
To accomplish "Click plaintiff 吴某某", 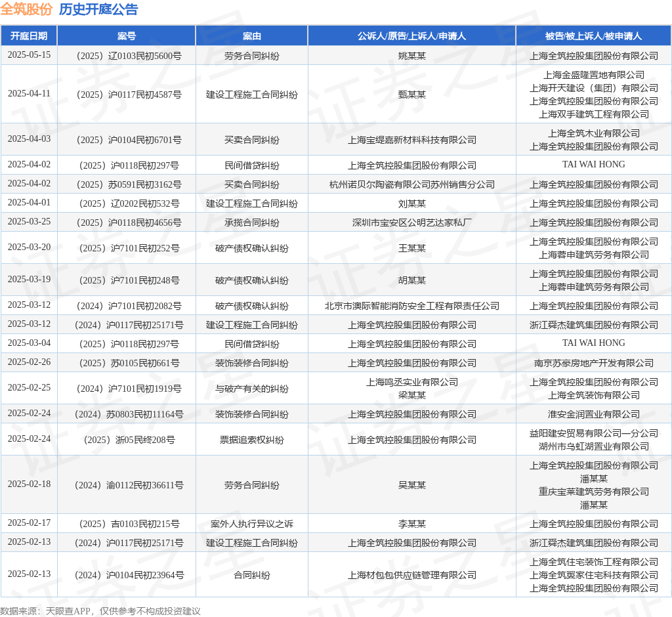I will click(412, 485).
